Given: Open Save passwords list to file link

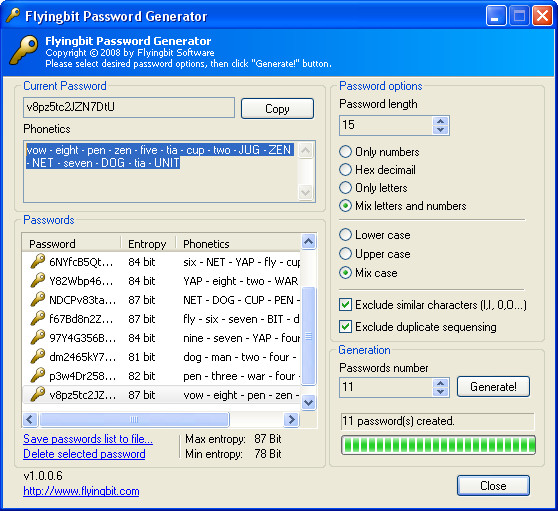Looking at the screenshot, I should pos(88,439).
